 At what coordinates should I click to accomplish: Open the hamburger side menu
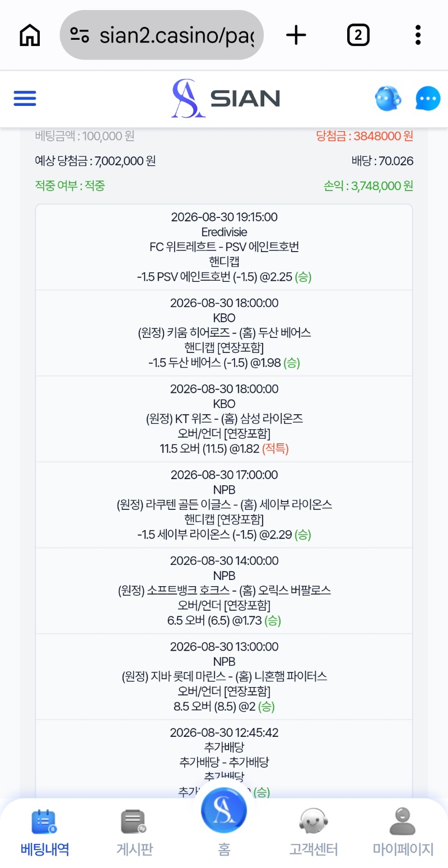25,99
